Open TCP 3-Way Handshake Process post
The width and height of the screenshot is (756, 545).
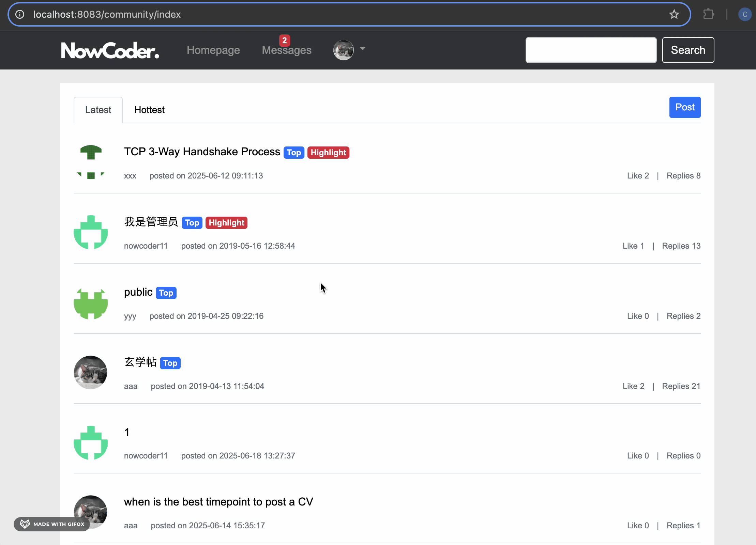[202, 152]
